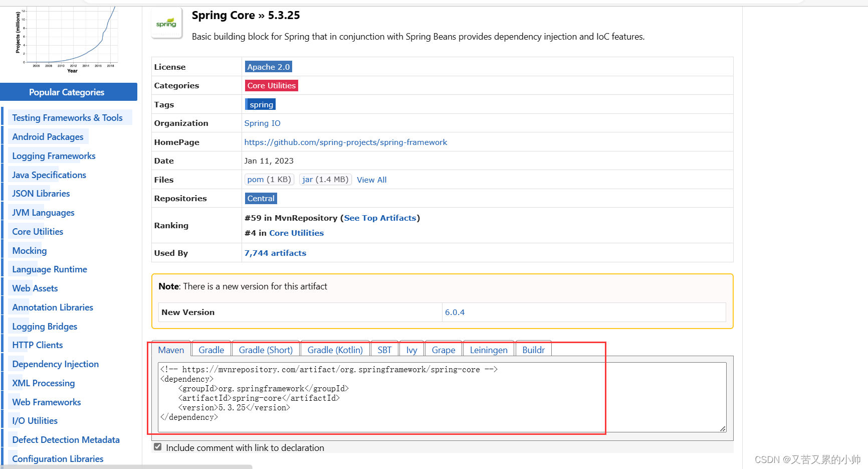868x469 pixels.
Task: Open the Apache 2.0 license tag
Action: tap(269, 67)
